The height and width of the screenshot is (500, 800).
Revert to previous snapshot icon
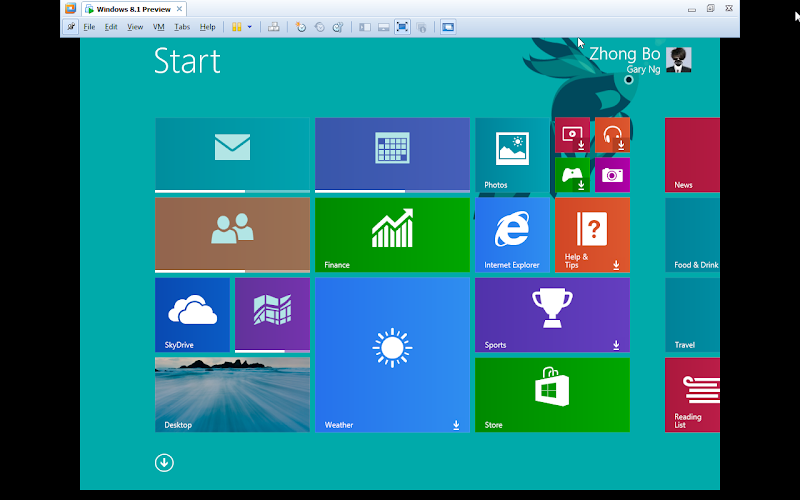click(319, 27)
